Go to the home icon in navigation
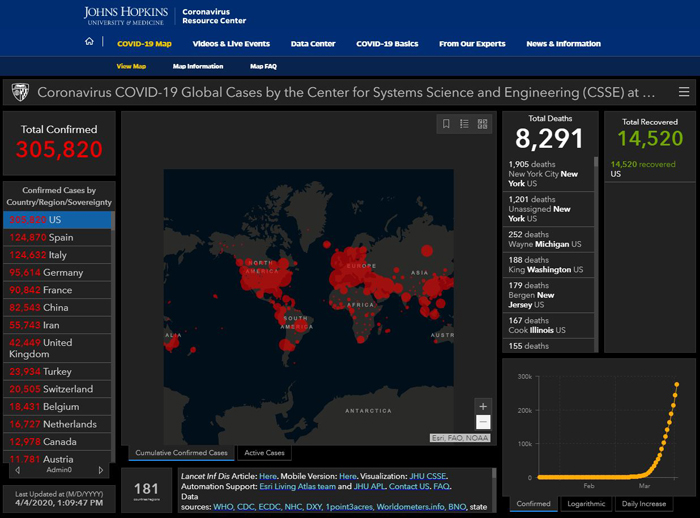Viewport: 700px width, 518px height. tap(89, 42)
